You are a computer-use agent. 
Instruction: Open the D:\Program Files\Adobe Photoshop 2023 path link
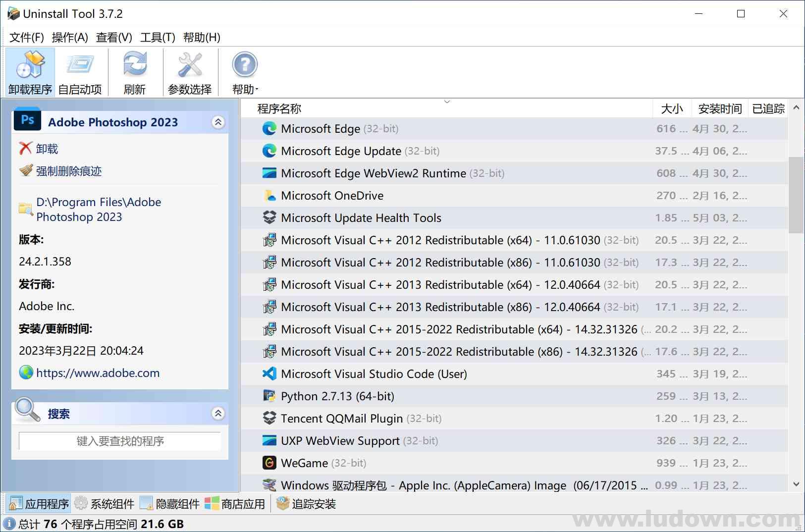[99, 210]
